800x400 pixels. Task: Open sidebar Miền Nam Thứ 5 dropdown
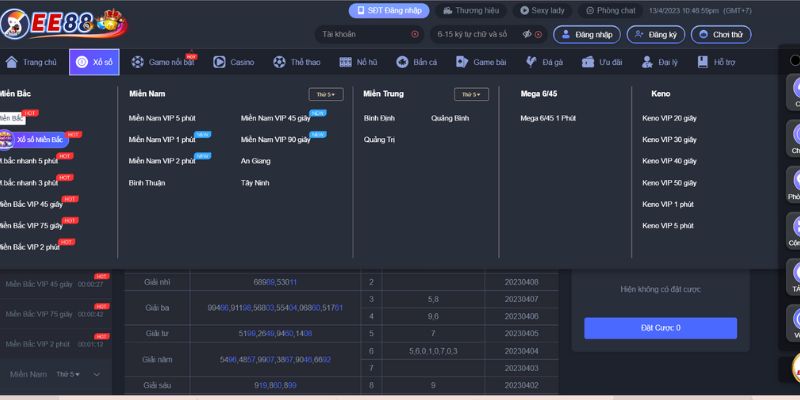(68, 374)
